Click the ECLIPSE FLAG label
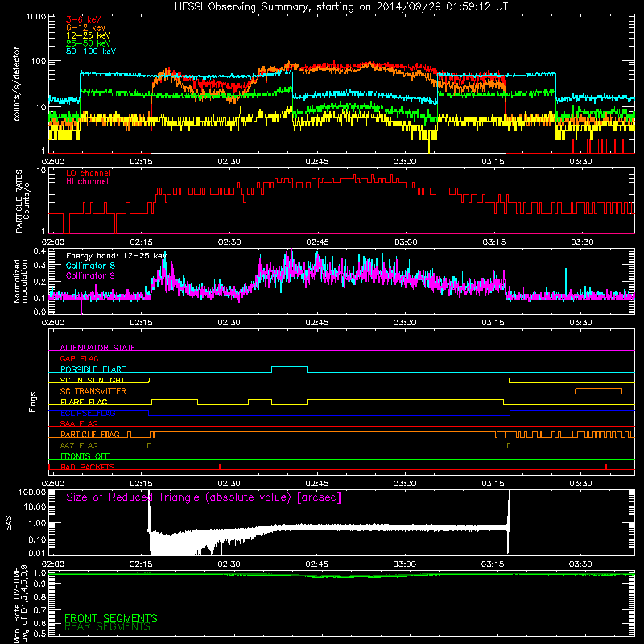Viewport: 644px width, 644px height. point(88,413)
